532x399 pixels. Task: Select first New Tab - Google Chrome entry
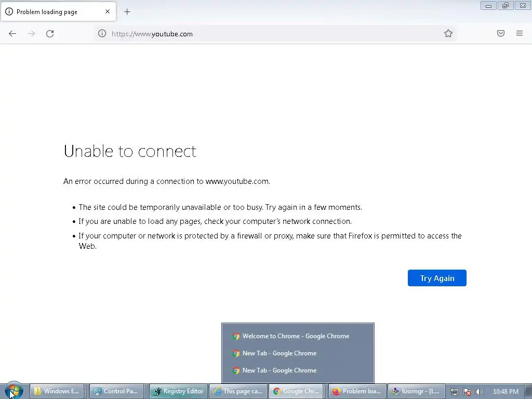[x=298, y=353]
